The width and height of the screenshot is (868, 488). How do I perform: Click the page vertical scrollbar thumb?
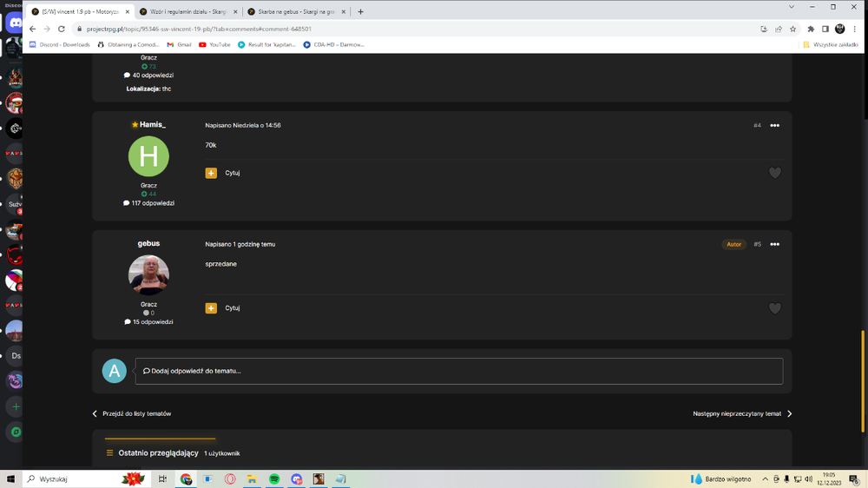coord(863,381)
